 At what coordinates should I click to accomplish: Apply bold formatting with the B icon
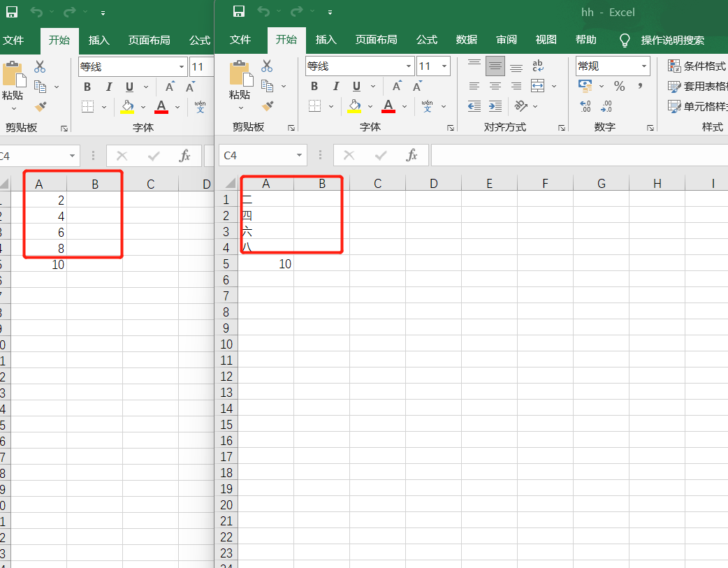315,87
